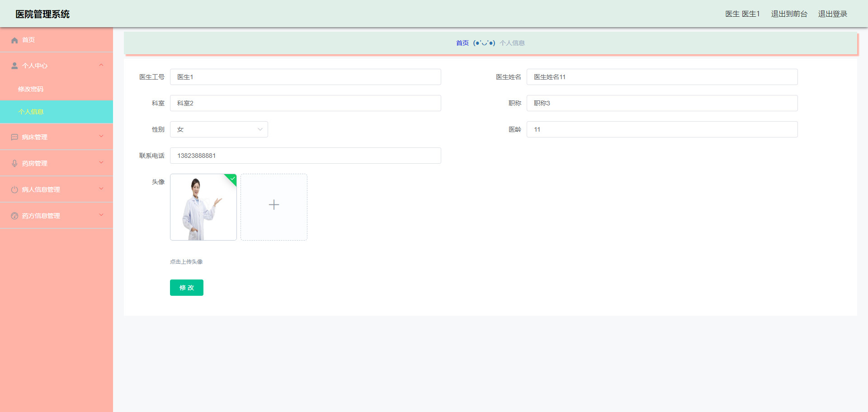Click the doctor avatar thumbnail

tap(203, 207)
